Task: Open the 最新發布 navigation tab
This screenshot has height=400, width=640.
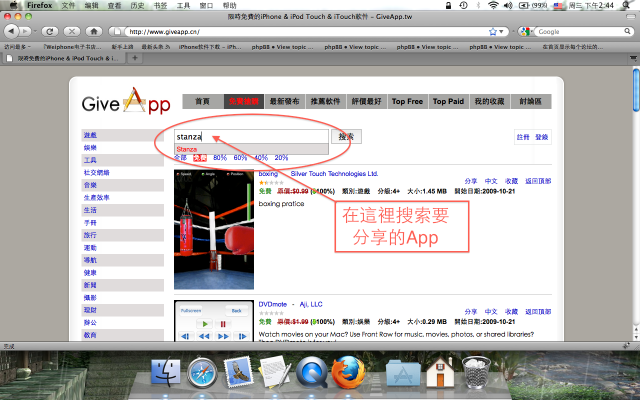Action: (x=284, y=101)
